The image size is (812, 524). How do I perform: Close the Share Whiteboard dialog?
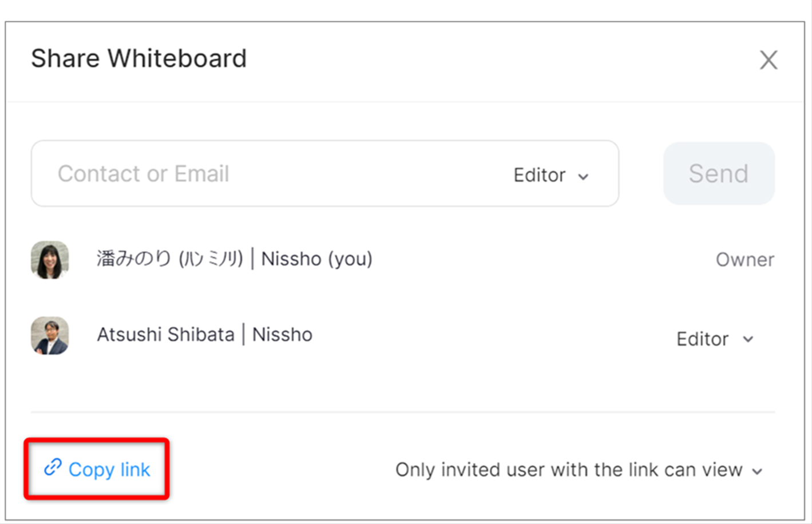pos(769,59)
